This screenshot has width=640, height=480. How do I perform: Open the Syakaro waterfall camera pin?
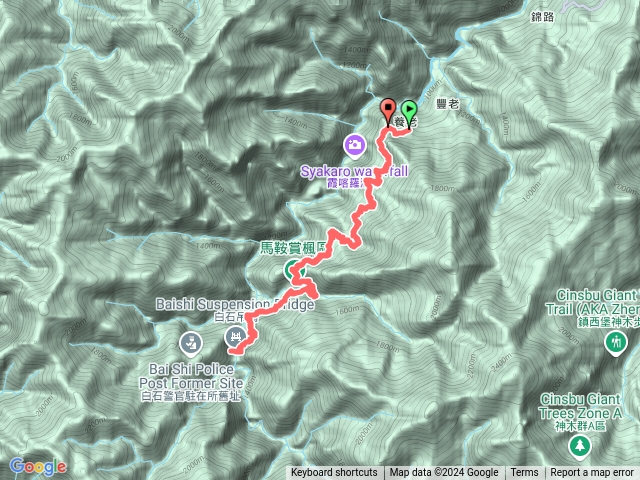pyautogui.click(x=355, y=147)
